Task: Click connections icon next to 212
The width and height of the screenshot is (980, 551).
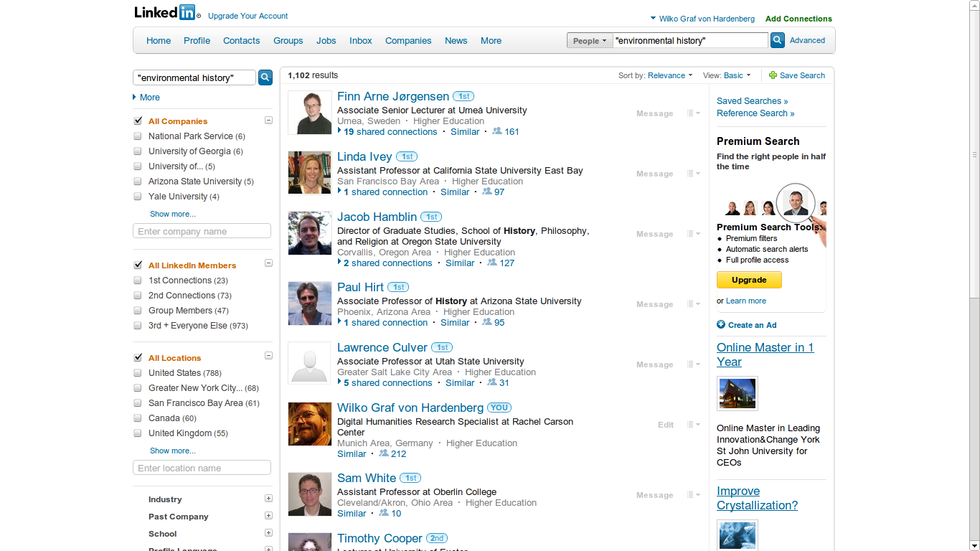Action: click(x=384, y=453)
